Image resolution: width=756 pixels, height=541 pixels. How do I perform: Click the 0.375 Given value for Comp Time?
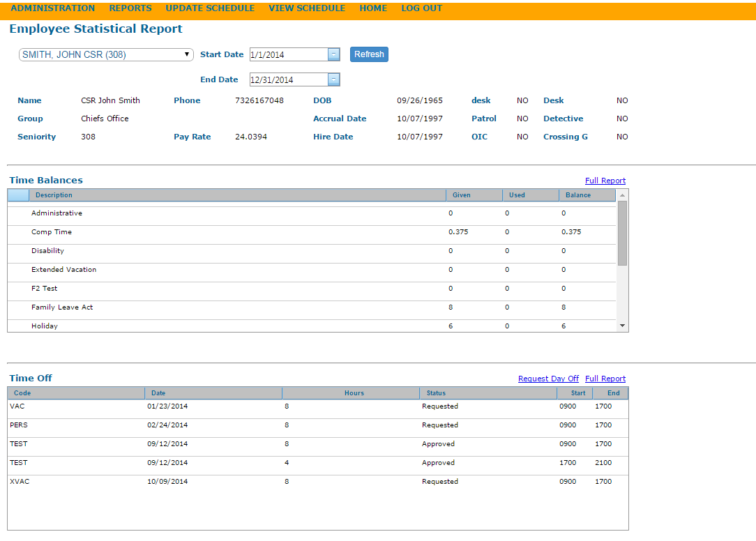(x=458, y=232)
